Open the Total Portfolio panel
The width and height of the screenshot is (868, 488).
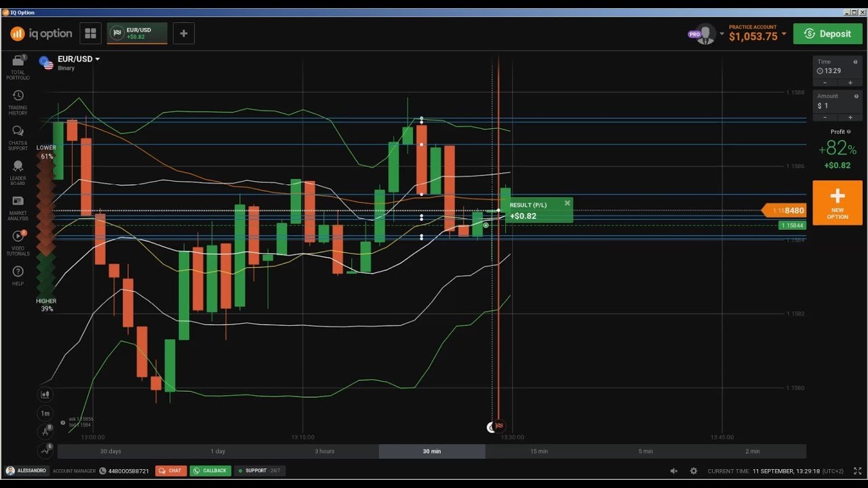[18, 66]
